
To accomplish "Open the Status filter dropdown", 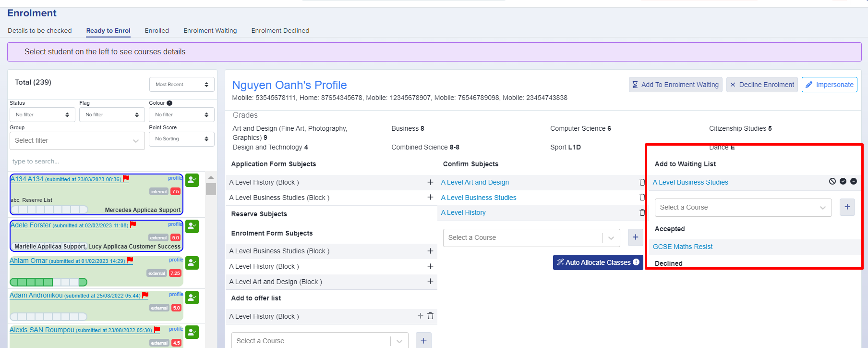I will 42,115.
